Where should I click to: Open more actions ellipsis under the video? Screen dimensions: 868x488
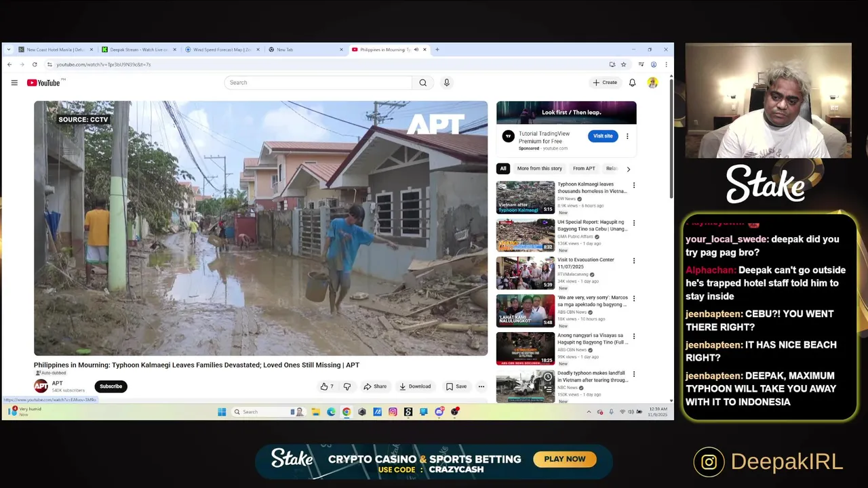pyautogui.click(x=481, y=386)
